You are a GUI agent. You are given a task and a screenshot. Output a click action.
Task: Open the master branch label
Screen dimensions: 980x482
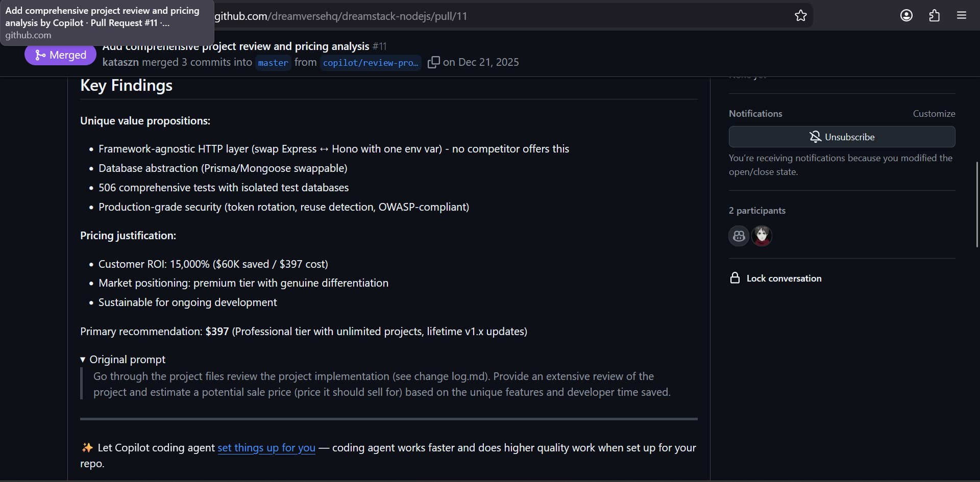pos(273,62)
